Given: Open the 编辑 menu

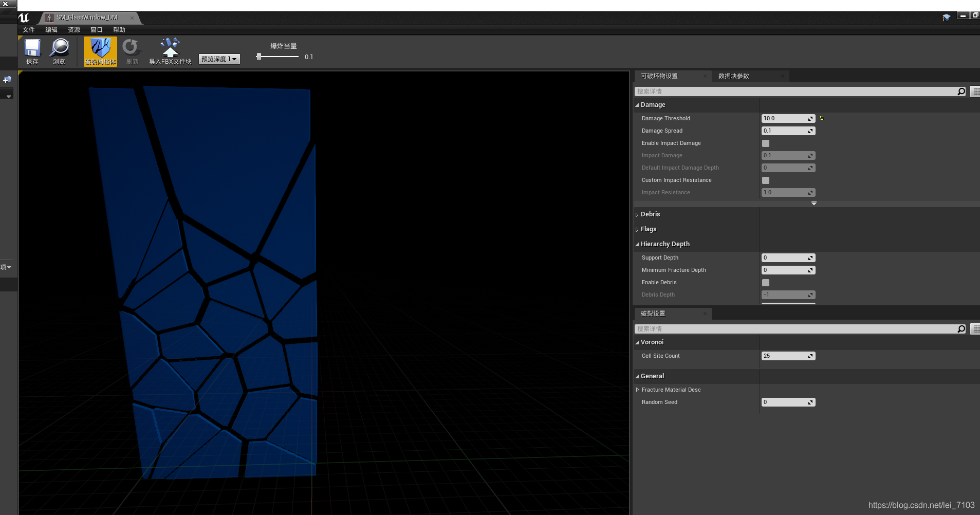Looking at the screenshot, I should 51,30.
